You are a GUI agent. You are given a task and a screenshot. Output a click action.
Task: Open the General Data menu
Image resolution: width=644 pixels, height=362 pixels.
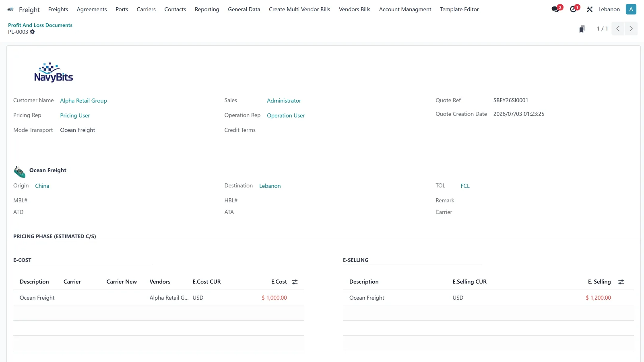point(244,9)
